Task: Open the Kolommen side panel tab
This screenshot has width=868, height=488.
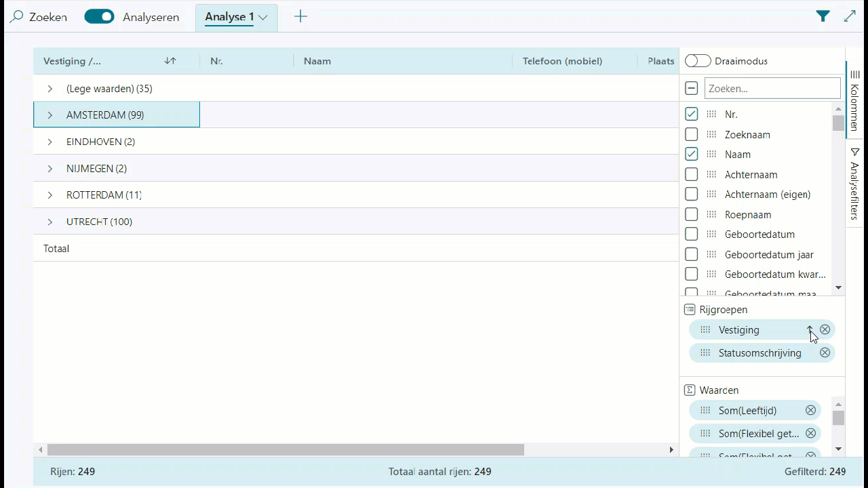Action: (x=854, y=99)
